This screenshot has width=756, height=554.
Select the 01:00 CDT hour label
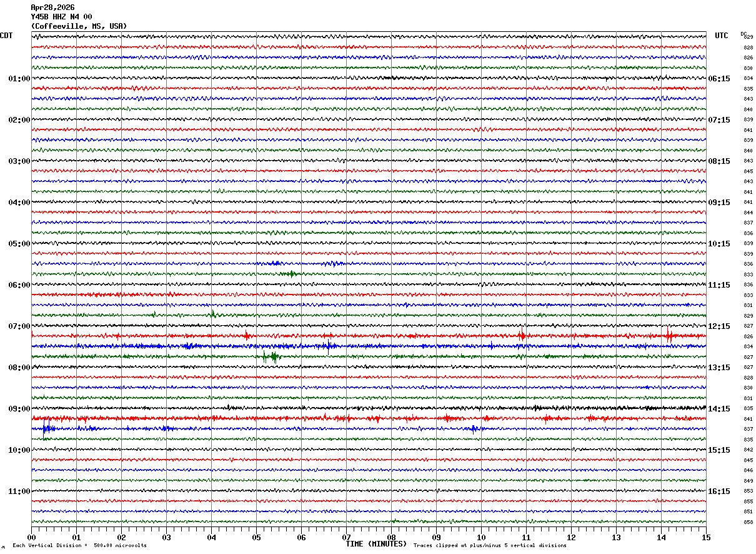[19, 79]
